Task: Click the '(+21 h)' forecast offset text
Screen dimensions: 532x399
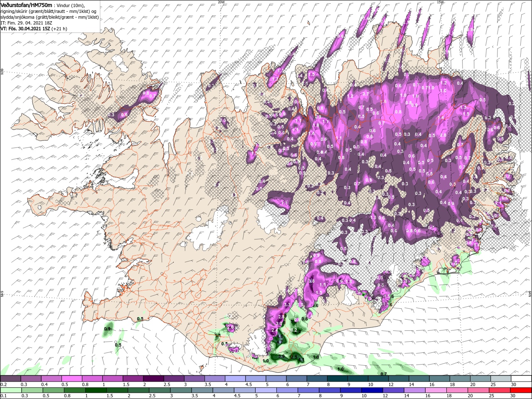Action: 59,29
